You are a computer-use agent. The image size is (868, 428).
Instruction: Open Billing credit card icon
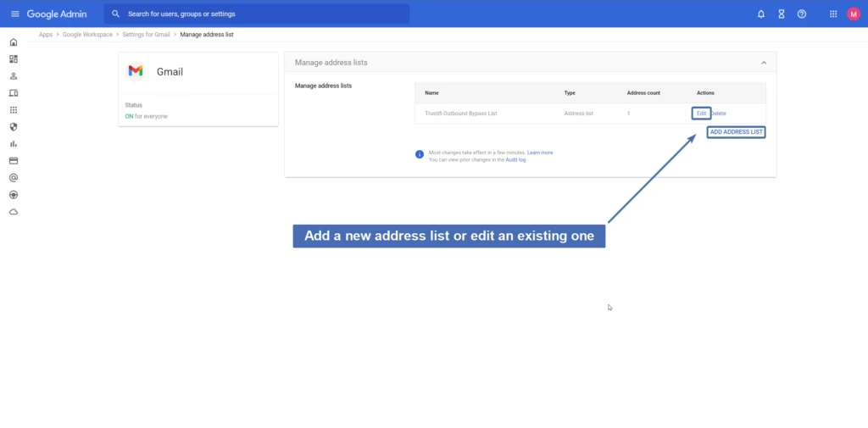point(14,161)
